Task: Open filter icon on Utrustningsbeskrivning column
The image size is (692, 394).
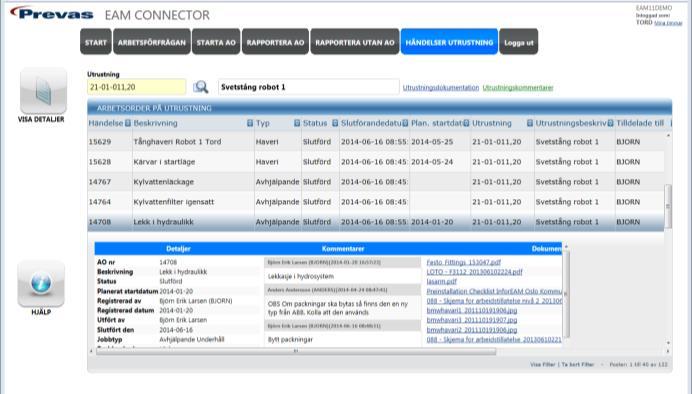Action: point(610,123)
